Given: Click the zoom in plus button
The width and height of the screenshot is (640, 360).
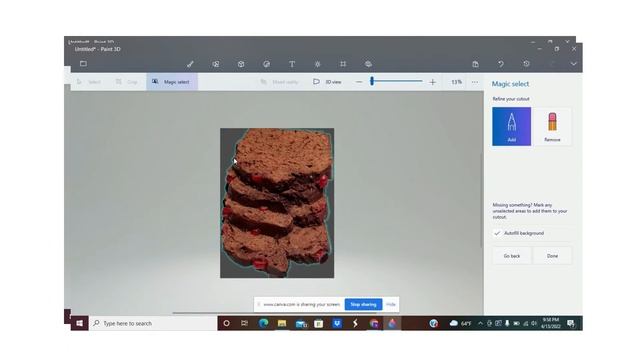Looking at the screenshot, I should point(433,82).
